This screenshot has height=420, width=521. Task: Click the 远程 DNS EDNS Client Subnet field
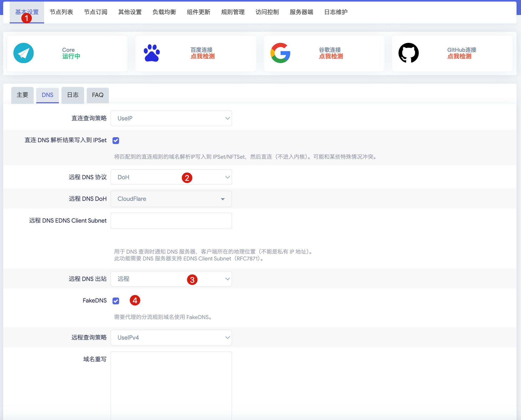tap(171, 221)
